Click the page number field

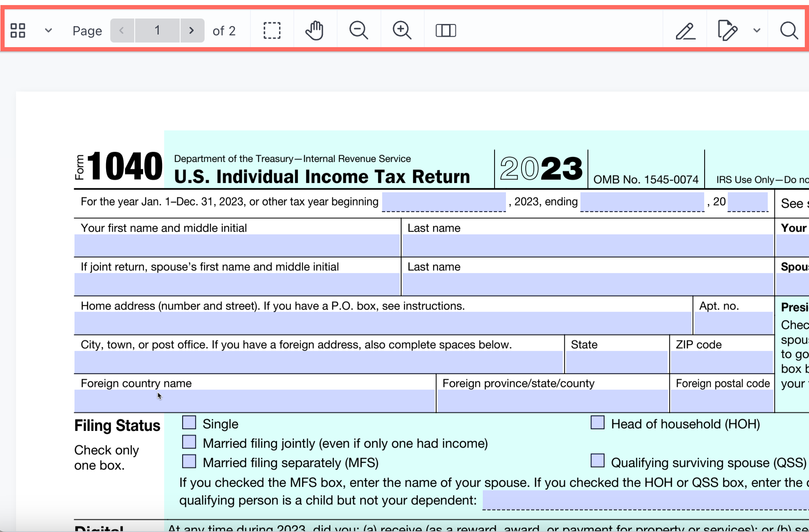pyautogui.click(x=157, y=30)
